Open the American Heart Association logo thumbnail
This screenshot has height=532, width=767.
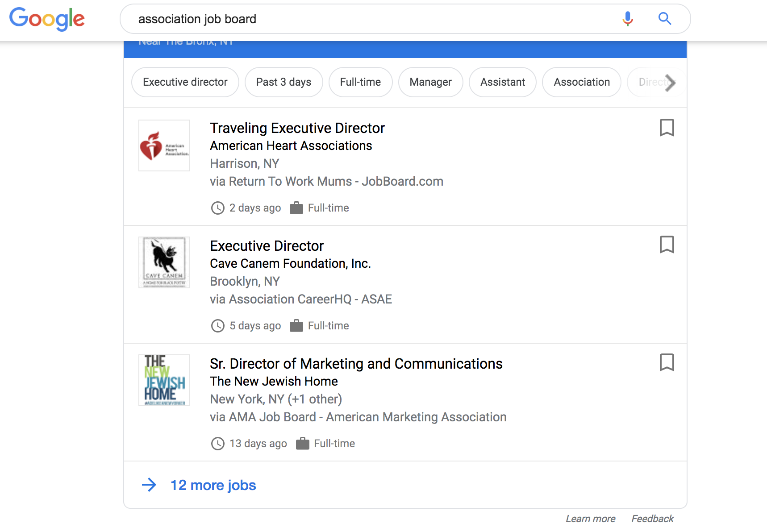tap(164, 145)
